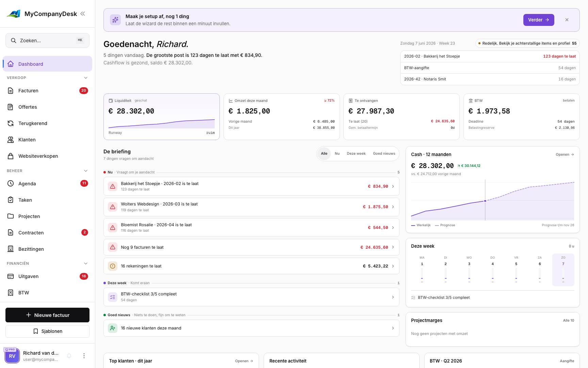The height and width of the screenshot is (368, 588).
Task: Open the user options three-dot menu
Action: pos(84,356)
